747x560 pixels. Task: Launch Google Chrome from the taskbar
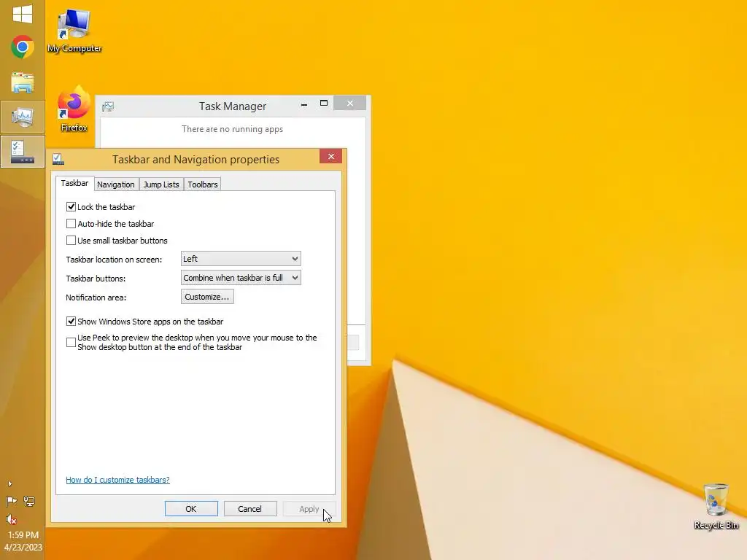click(x=23, y=47)
